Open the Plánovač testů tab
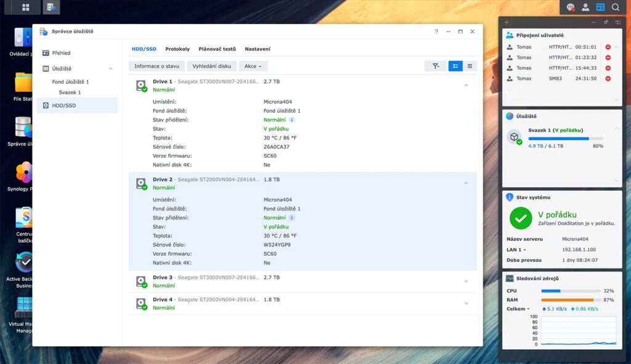Image resolution: width=631 pixels, height=364 pixels. (217, 49)
